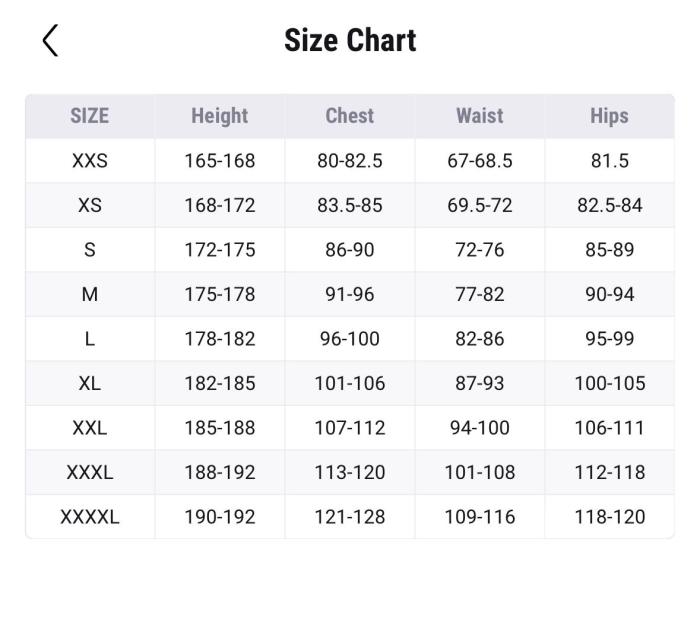Select the XXS size row label
700x625 pixels.
tap(90, 160)
